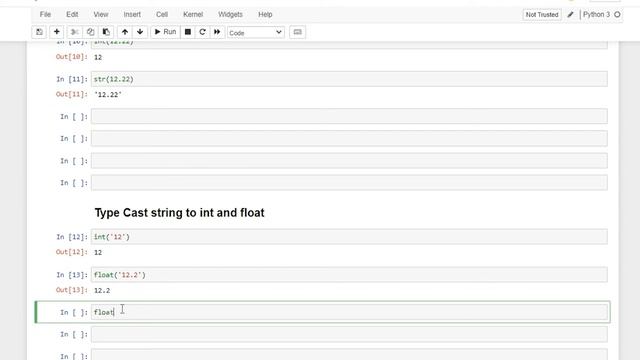Viewport: 640px width, 360px height.
Task: Open the command palette keyboard icon
Action: (298, 32)
